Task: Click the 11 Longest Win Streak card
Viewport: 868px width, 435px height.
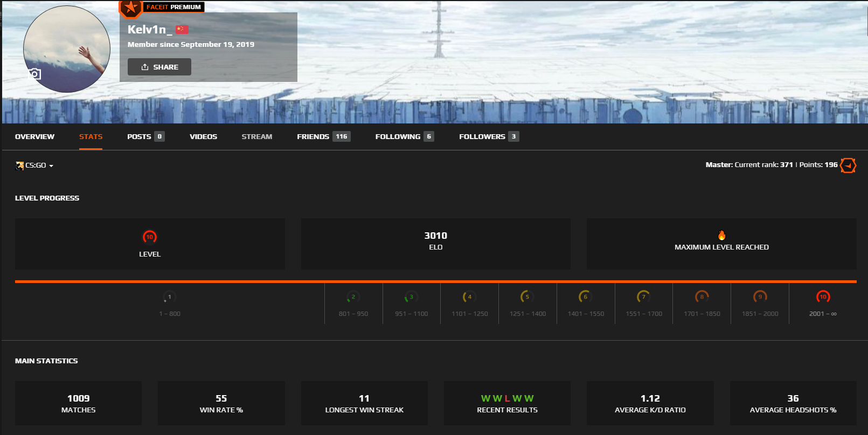Action: click(364, 403)
